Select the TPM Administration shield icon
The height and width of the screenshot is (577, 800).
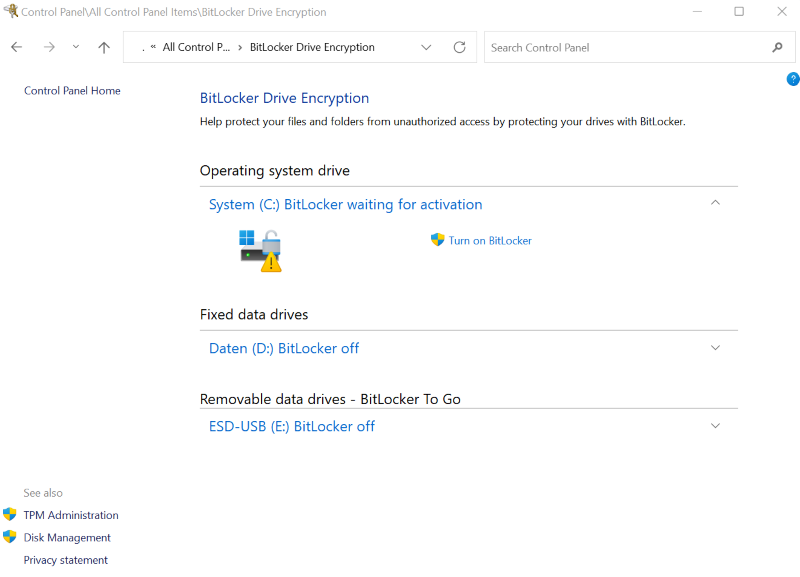click(x=10, y=515)
